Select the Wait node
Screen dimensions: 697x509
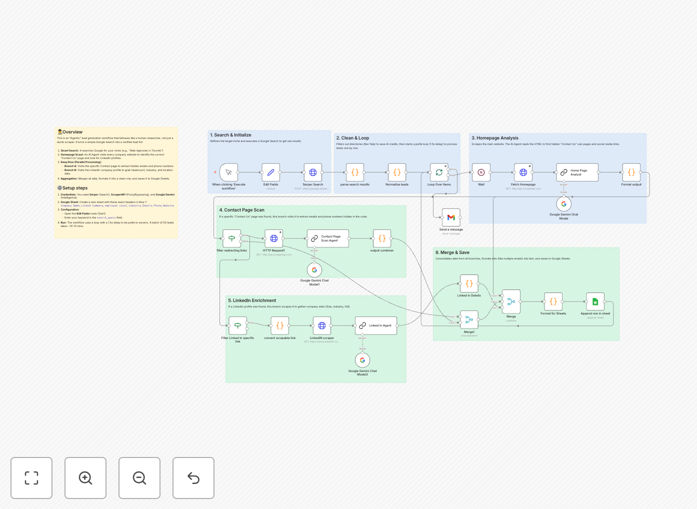click(481, 172)
